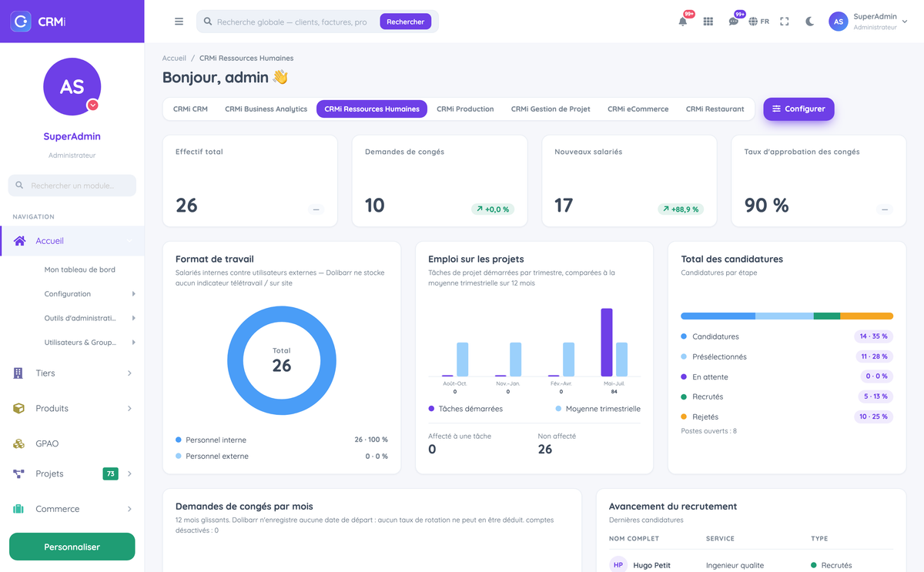Click the candidatures stacked progress bar

(x=787, y=316)
